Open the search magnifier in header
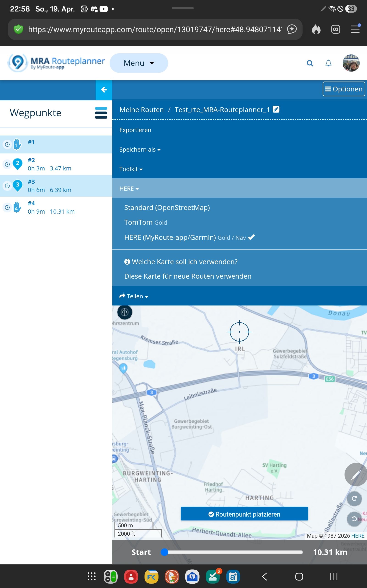 (310, 63)
